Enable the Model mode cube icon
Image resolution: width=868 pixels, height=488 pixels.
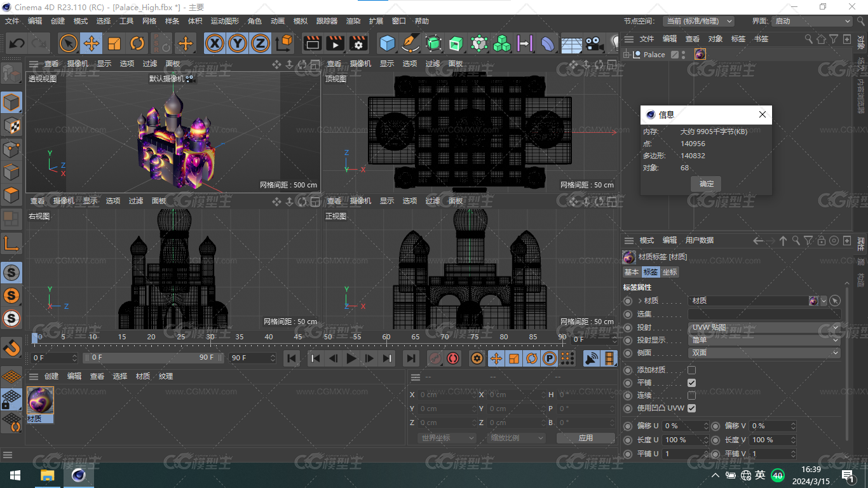point(11,102)
